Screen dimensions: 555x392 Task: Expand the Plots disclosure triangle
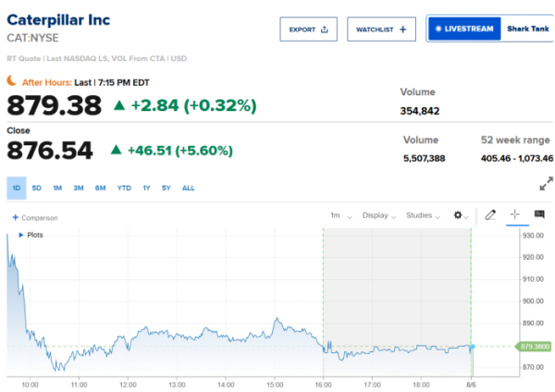[x=21, y=235]
